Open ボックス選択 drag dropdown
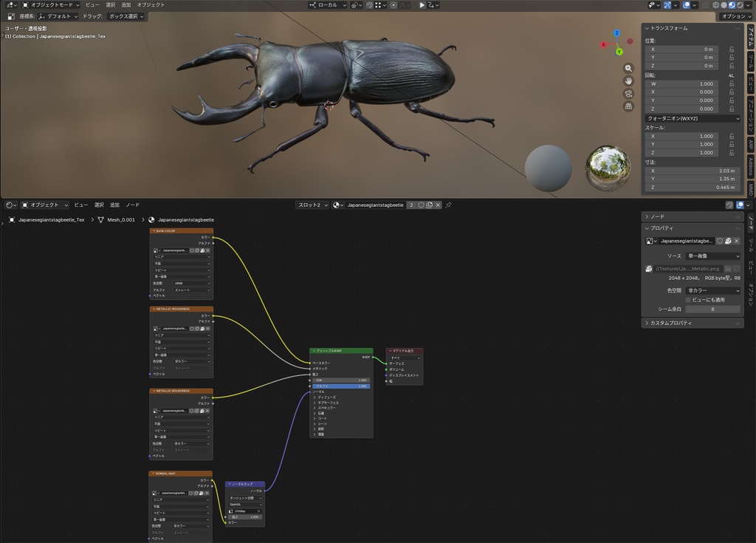 coord(126,16)
